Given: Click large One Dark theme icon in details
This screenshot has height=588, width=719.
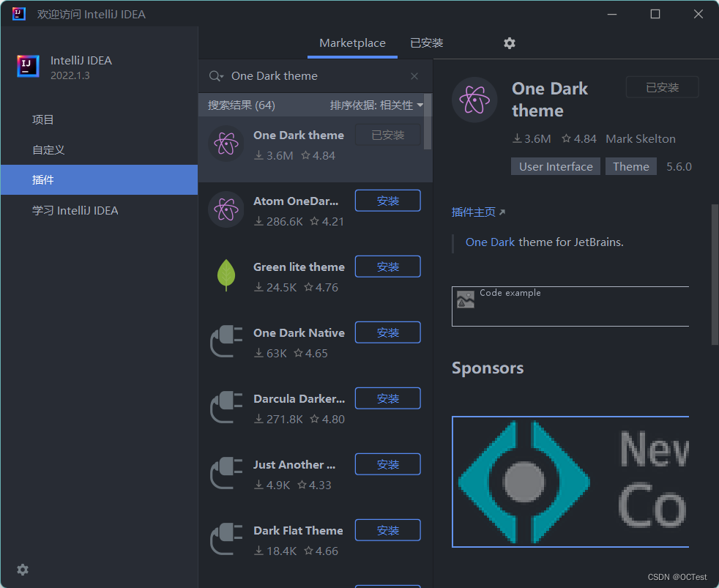Looking at the screenshot, I should pyautogui.click(x=474, y=100).
